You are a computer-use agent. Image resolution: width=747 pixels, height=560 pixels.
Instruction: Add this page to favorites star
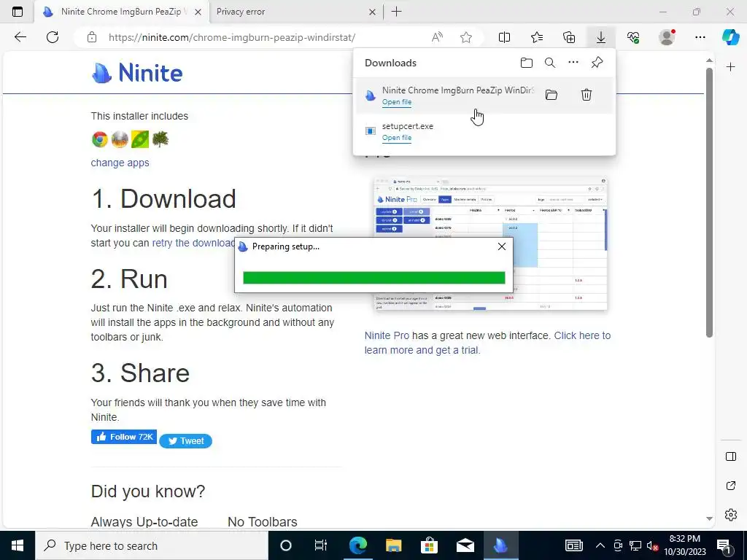click(466, 37)
